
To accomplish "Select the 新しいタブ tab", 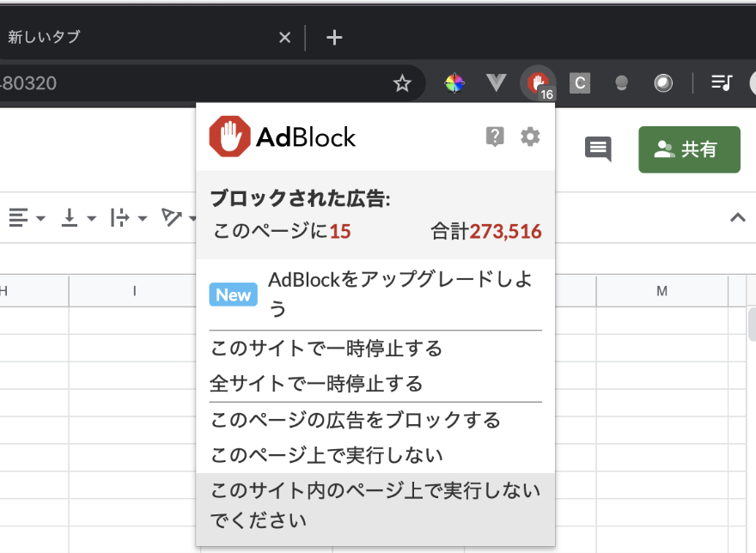I will click(x=144, y=37).
